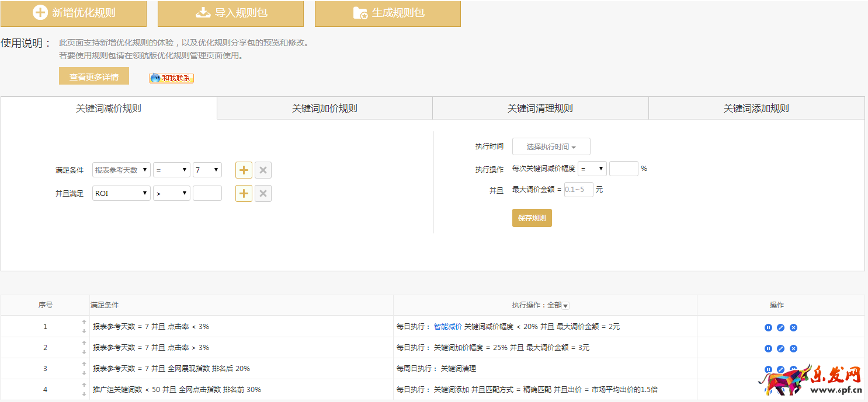This screenshot has width=868, height=402.
Task: Edit rule 1 using the pencil icon
Action: 780,327
